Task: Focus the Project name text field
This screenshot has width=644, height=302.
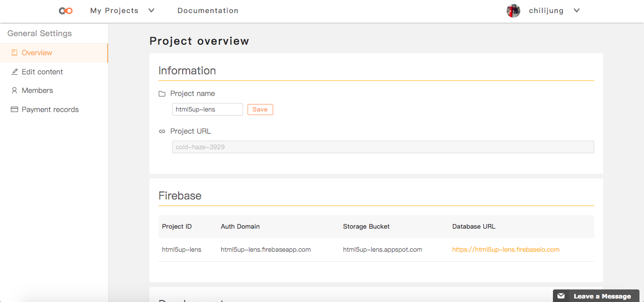Action: [x=207, y=110]
